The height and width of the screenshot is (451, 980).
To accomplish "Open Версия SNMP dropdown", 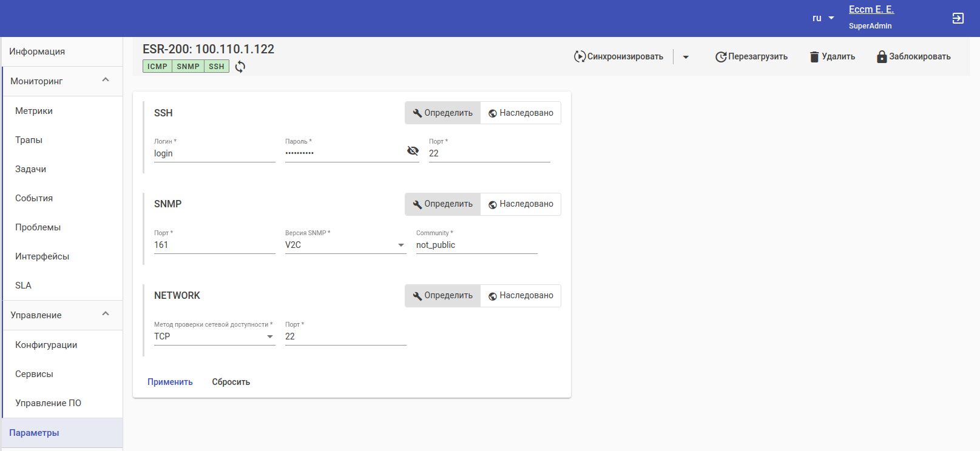I will [346, 245].
